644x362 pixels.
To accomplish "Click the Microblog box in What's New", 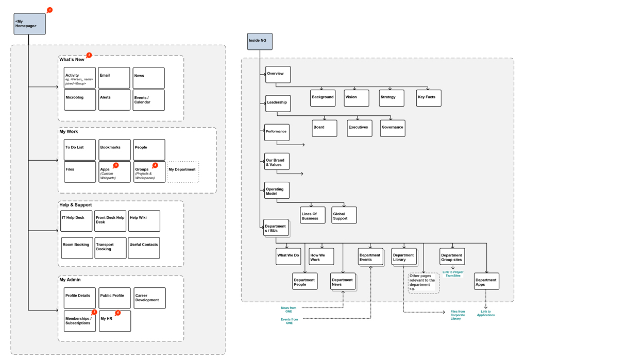I will pyautogui.click(x=80, y=100).
